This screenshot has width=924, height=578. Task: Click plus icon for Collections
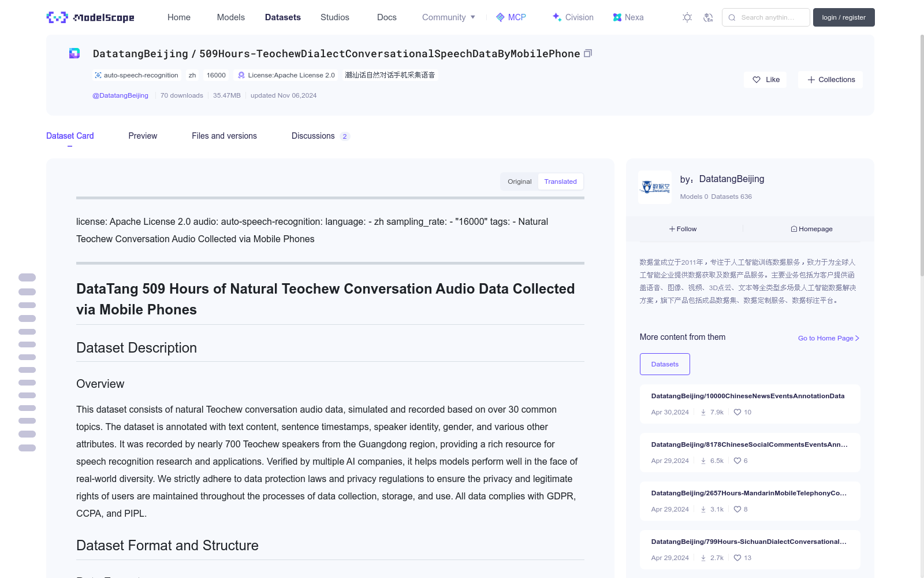811,80
